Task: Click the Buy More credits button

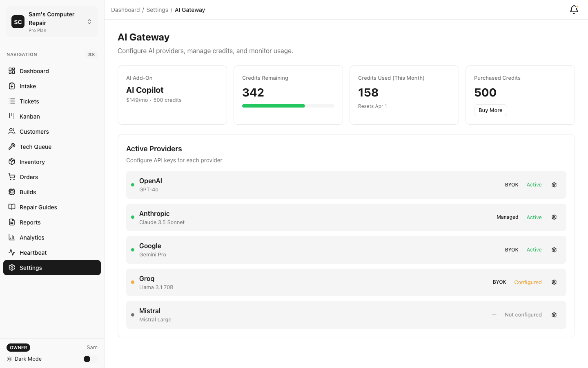Action: click(490, 110)
